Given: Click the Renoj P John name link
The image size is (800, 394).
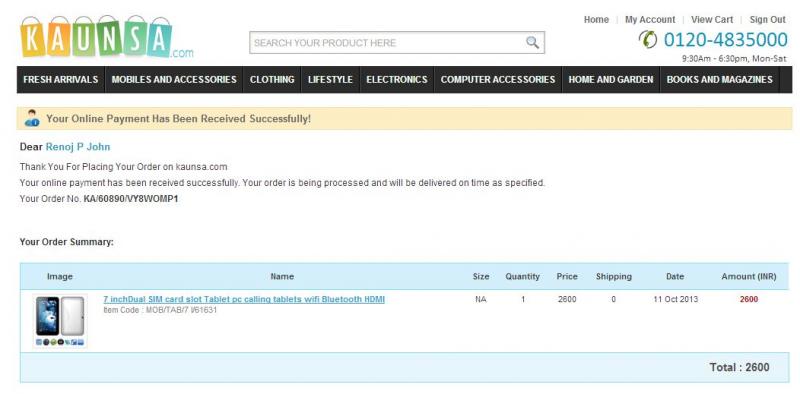Looking at the screenshot, I should pos(78,147).
